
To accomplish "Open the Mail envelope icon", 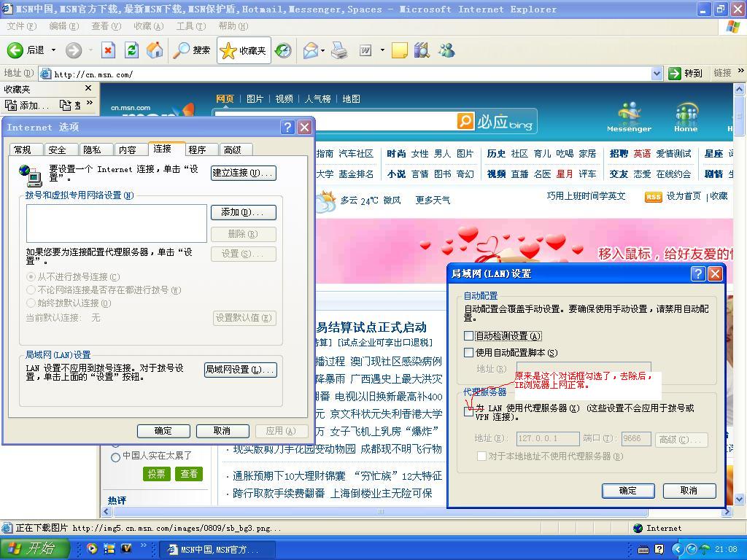I will point(311,50).
